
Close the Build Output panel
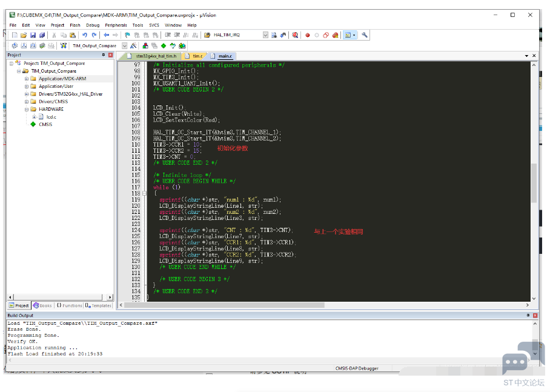pyautogui.click(x=535, y=316)
